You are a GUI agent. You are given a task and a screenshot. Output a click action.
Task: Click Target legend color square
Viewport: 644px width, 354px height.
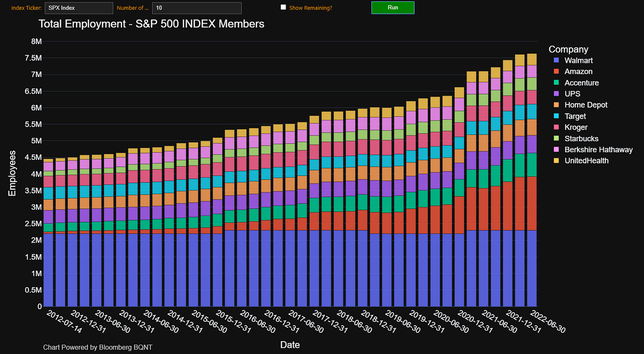[x=556, y=116]
